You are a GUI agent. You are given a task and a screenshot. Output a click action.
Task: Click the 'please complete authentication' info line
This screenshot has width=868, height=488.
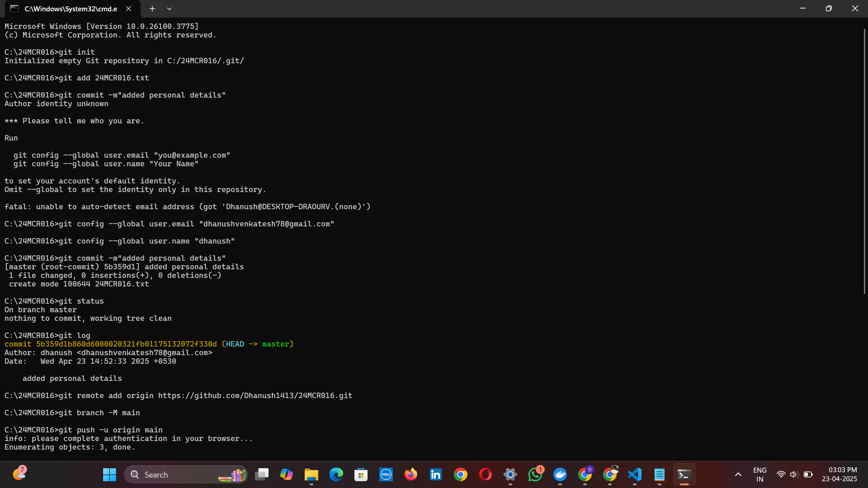point(129,439)
